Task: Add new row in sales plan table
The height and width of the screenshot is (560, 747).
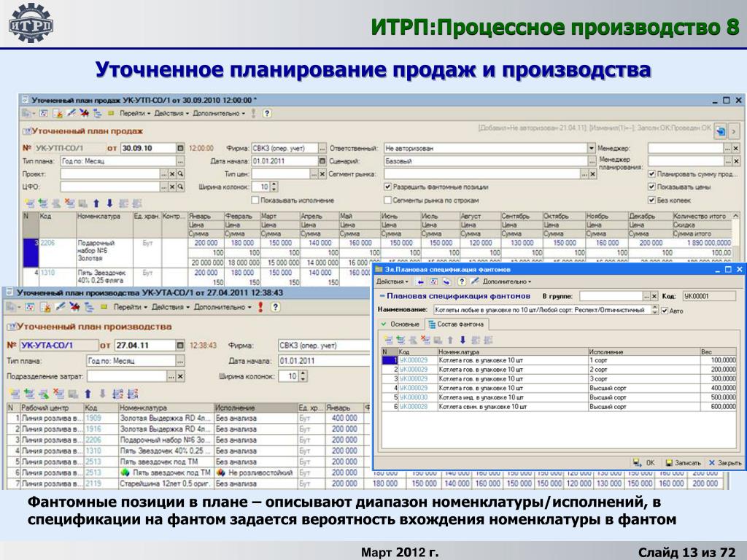Action: point(29,203)
